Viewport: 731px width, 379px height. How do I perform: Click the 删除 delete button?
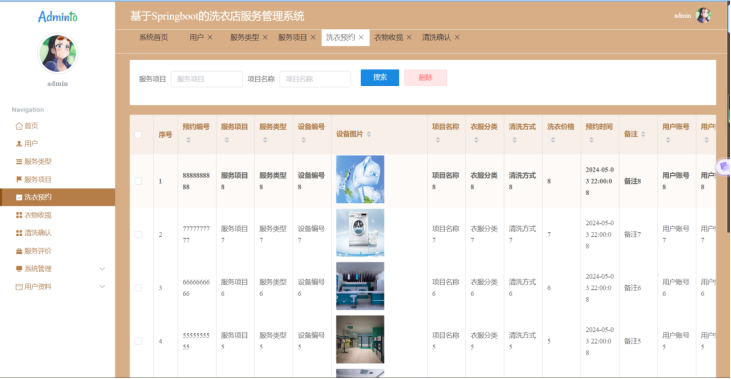pyautogui.click(x=425, y=77)
